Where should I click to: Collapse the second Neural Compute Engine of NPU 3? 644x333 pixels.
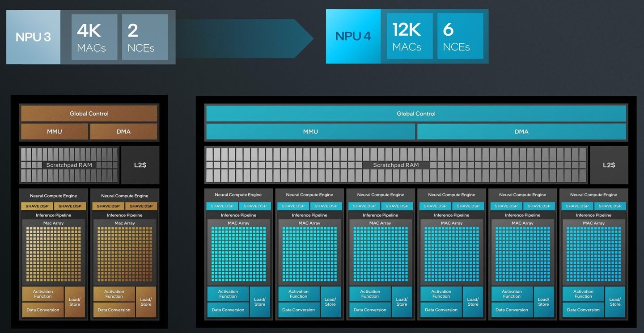[x=124, y=195]
